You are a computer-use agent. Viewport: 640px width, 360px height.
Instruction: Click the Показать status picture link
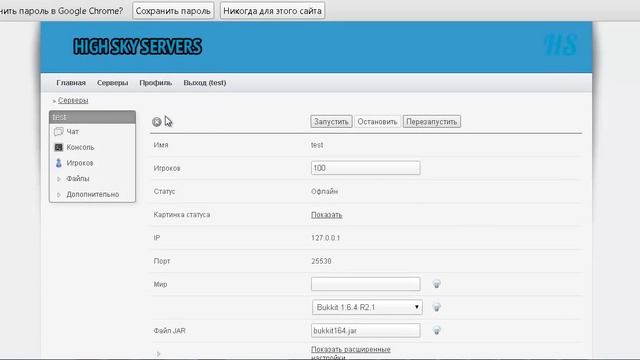(x=327, y=215)
